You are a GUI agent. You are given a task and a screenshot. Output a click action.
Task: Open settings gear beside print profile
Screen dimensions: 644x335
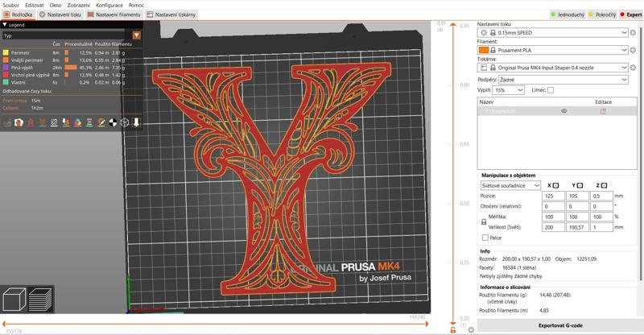pos(633,32)
